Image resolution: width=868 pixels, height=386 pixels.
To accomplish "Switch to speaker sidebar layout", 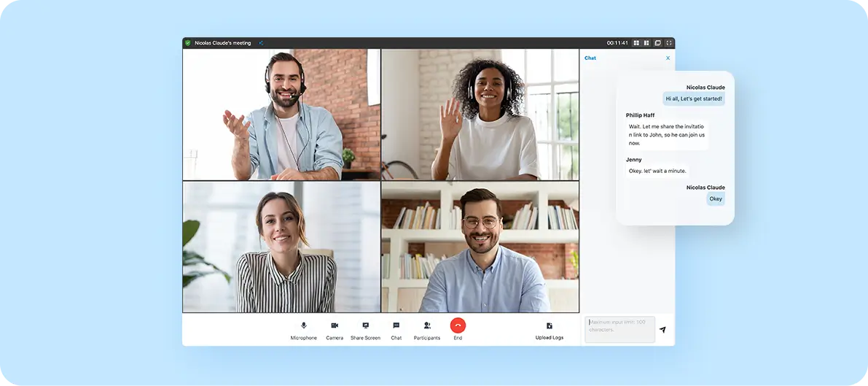I will click(x=646, y=43).
